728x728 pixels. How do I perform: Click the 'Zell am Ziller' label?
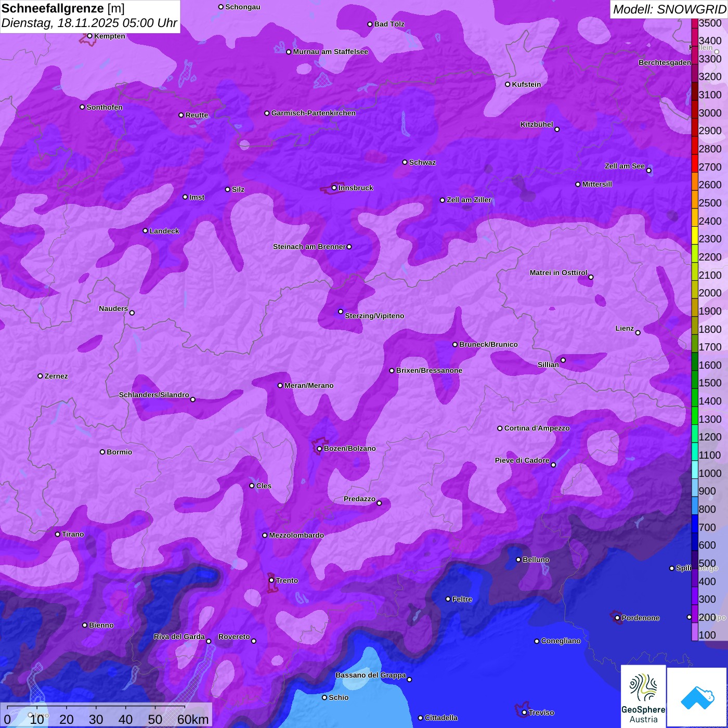(x=469, y=200)
